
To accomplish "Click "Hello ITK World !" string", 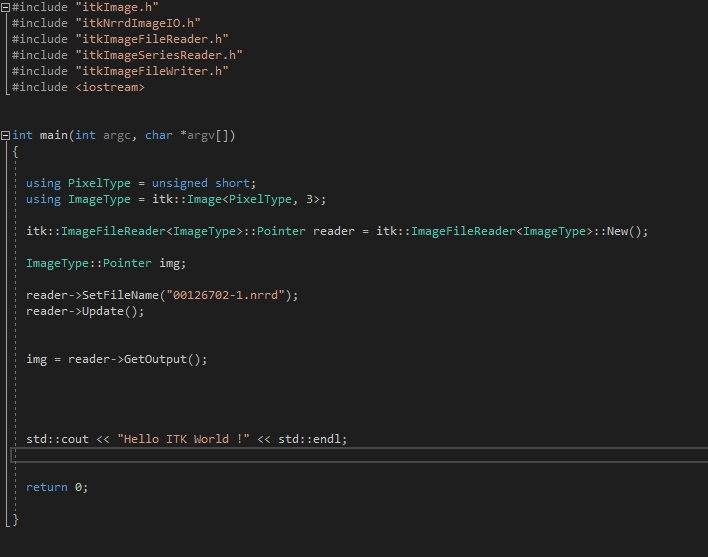I will 183,439.
